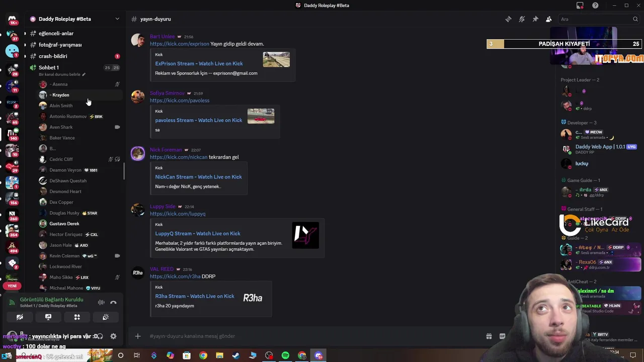Open the Activities launcher button
Image resolution: width=644 pixels, height=362 pixels.
click(x=77, y=317)
